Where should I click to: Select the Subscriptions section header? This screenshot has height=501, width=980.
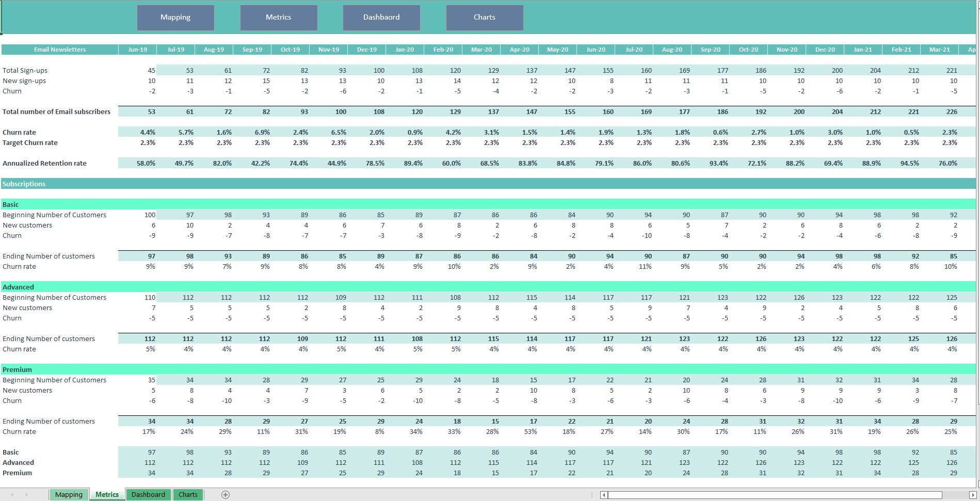click(x=24, y=184)
